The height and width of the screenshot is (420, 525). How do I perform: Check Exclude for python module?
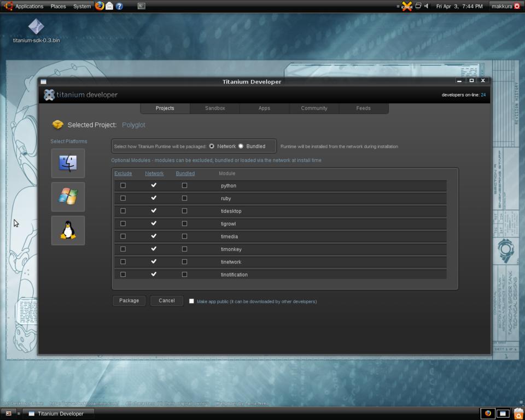point(123,185)
